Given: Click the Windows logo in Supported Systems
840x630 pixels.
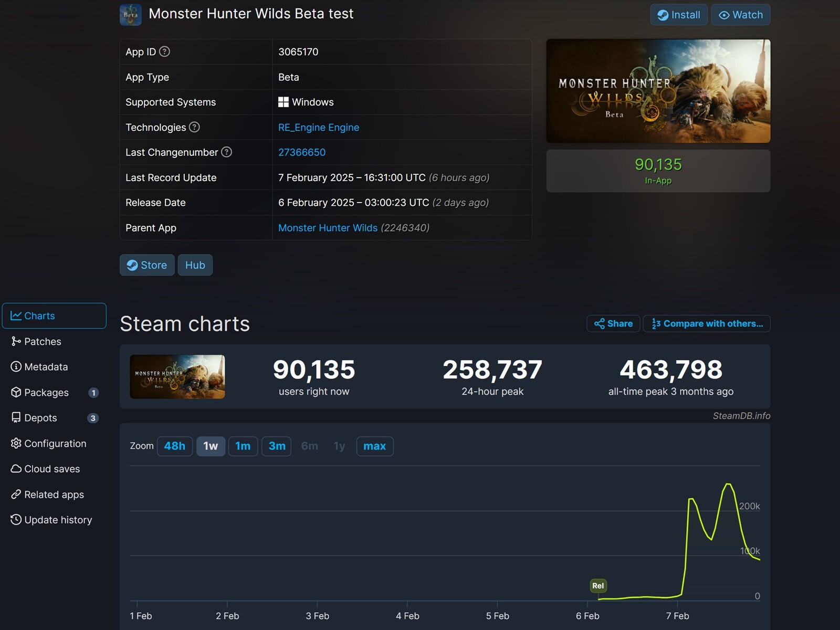Looking at the screenshot, I should tap(283, 102).
